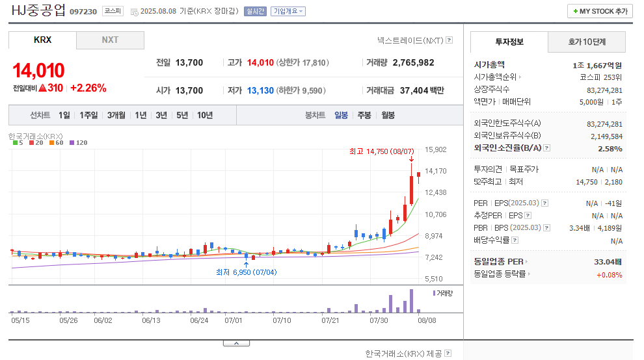Click the help icon beside 추정PER EPS
The image size is (644, 360).
pyautogui.click(x=527, y=216)
